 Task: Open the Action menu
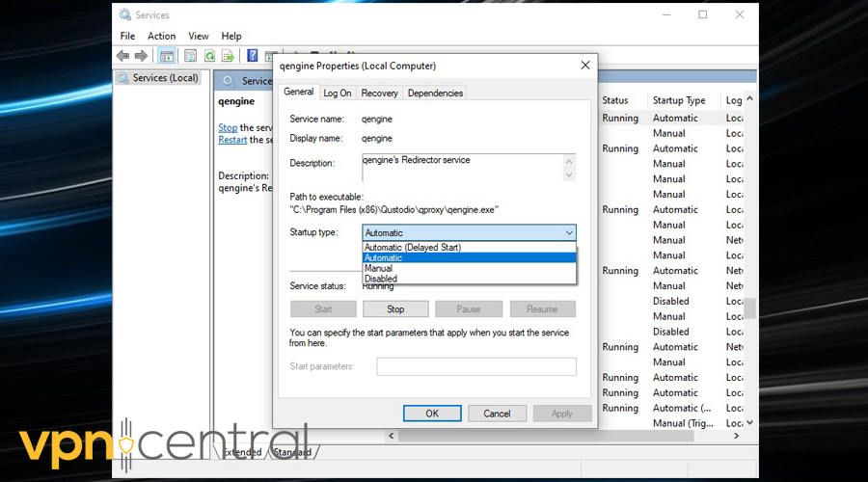(161, 36)
